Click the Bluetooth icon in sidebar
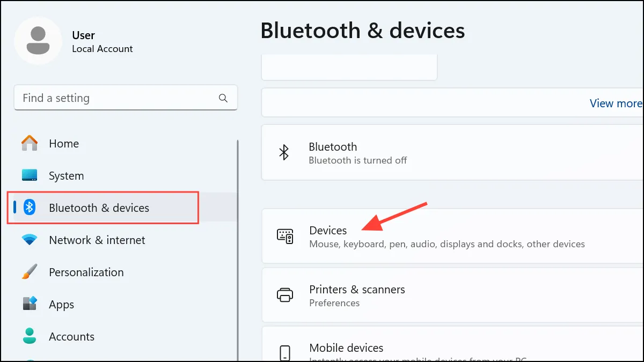The width and height of the screenshot is (644, 362). [x=30, y=208]
